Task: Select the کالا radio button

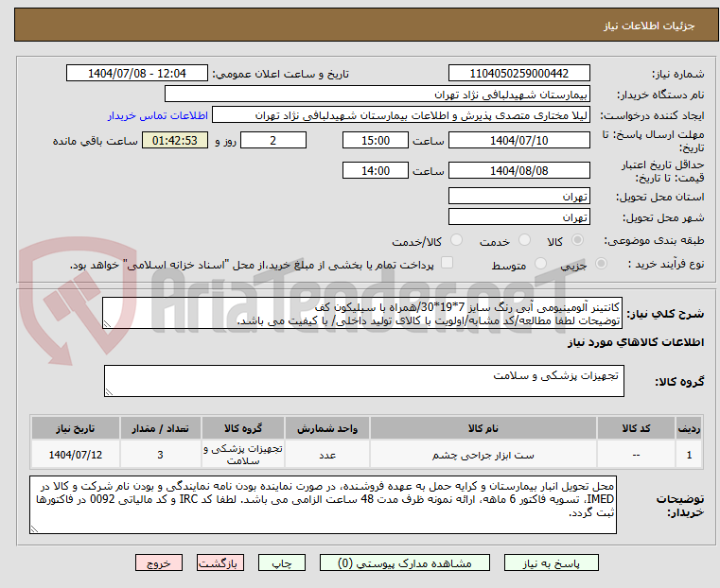Action: coord(578,240)
